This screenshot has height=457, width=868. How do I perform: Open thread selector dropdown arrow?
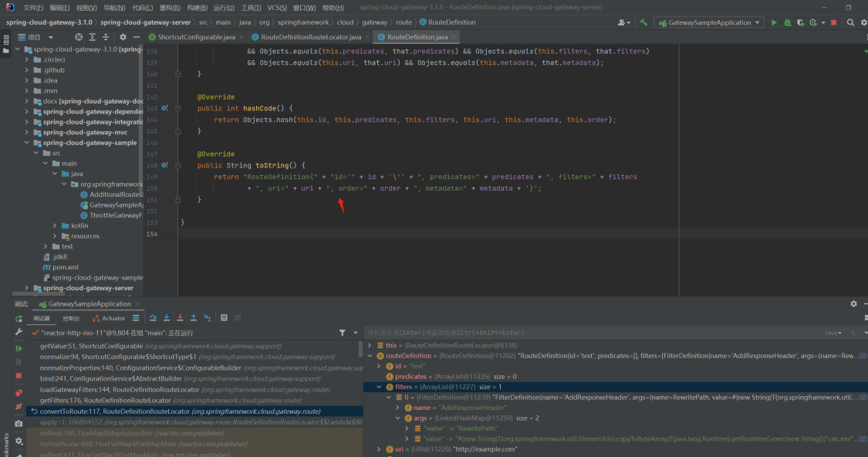[356, 333]
